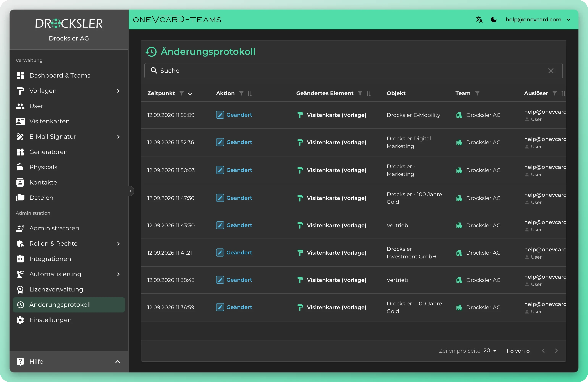Expand the Vorlagen submenu chevron

click(x=118, y=91)
